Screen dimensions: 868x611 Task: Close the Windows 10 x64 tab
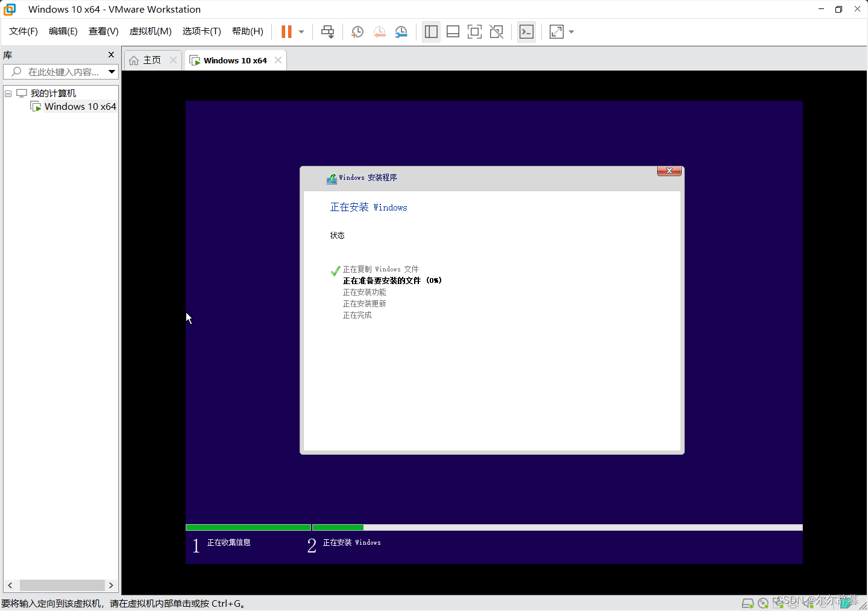278,60
